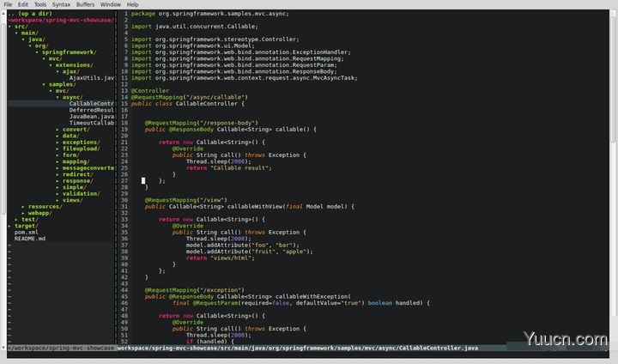
Task: Click the editor status line file path
Action: pyautogui.click(x=298, y=349)
